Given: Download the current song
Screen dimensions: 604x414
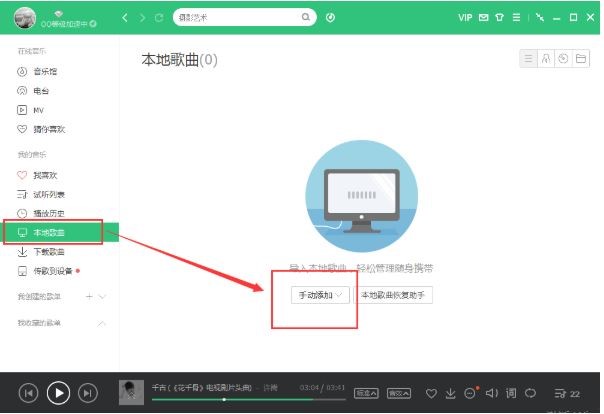Looking at the screenshot, I should [450, 393].
